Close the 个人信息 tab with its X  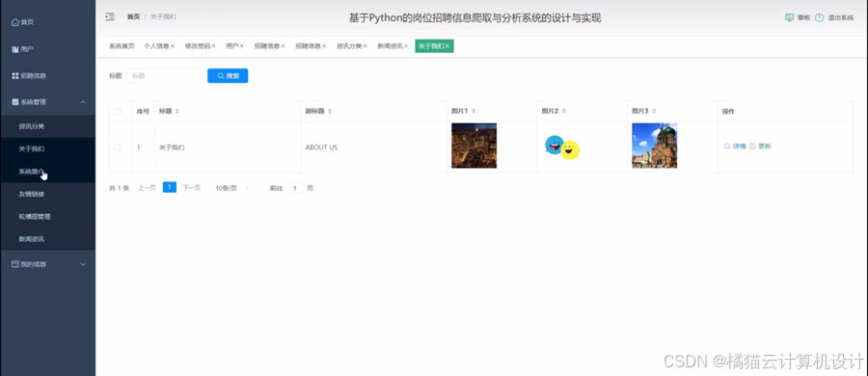pos(173,46)
